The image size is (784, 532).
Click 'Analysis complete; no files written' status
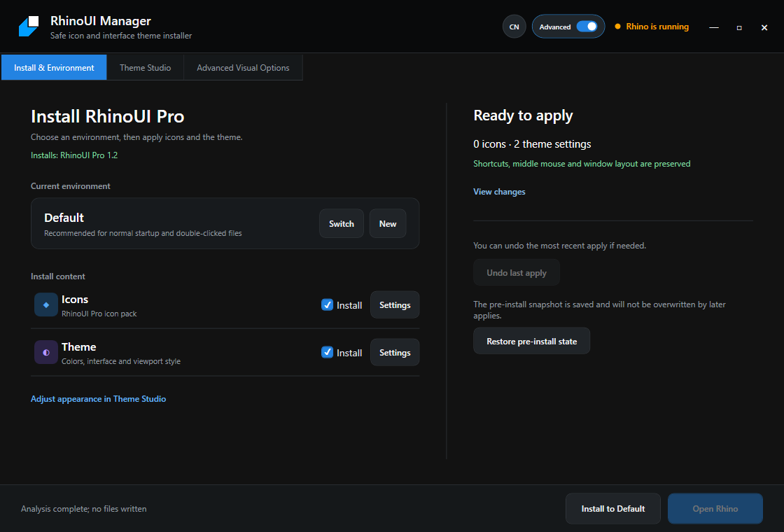(x=83, y=509)
